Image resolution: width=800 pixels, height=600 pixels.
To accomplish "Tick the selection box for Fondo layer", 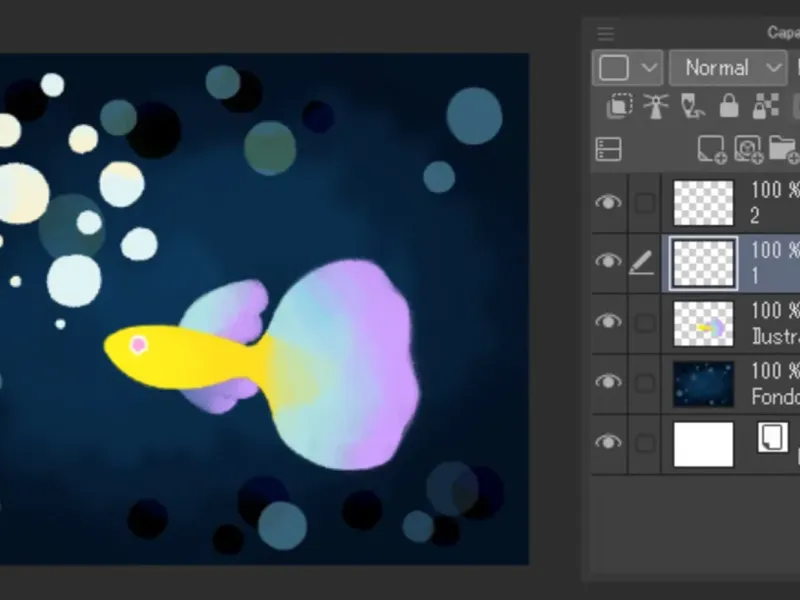I will click(644, 383).
